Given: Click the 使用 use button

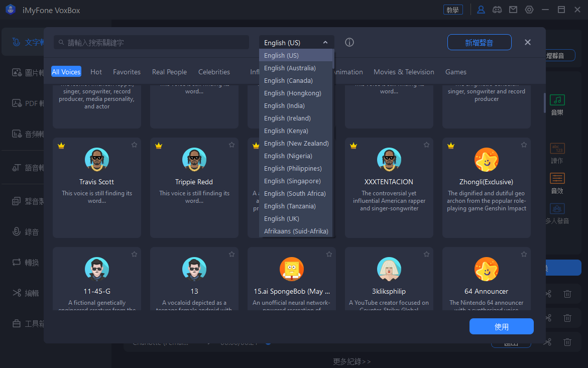Looking at the screenshot, I should [501, 326].
